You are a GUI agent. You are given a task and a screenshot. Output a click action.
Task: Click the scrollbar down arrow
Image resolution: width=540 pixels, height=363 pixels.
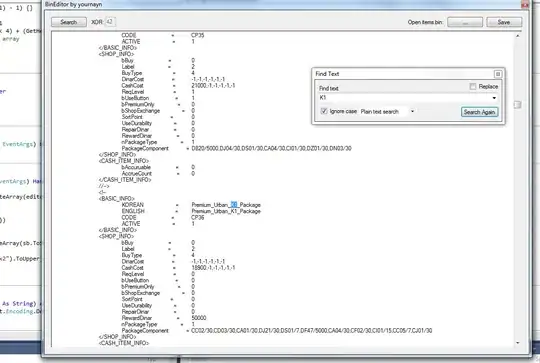coord(518,343)
